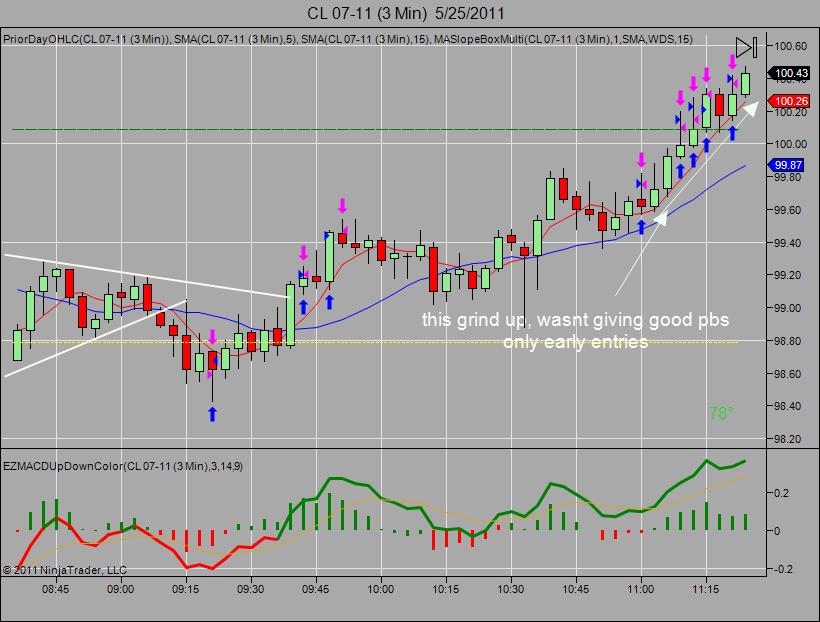Select the blue 99.87 SMA price marker
This screenshot has width=820, height=622.
click(785, 165)
